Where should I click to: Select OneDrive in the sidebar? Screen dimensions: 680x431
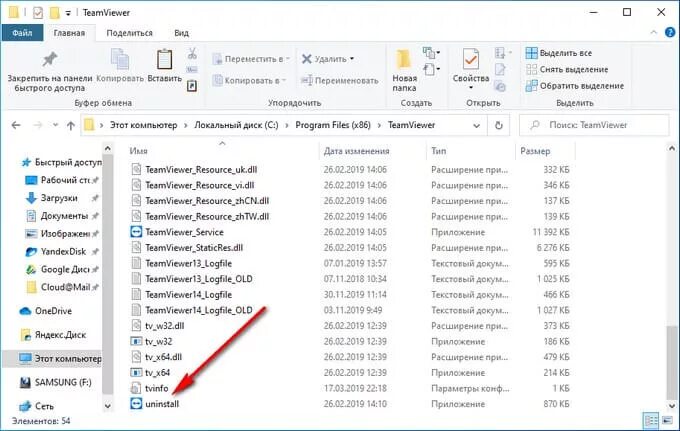coord(46,311)
